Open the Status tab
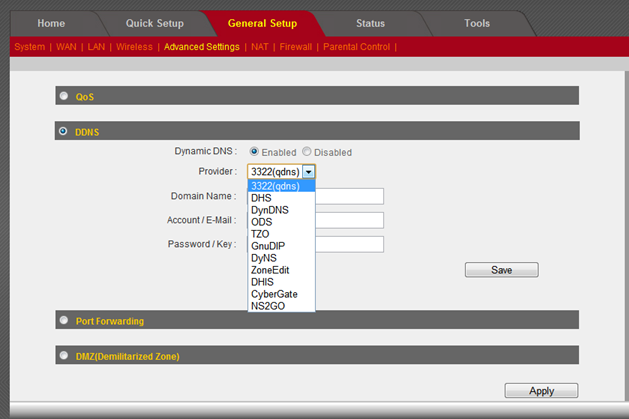 (370, 23)
